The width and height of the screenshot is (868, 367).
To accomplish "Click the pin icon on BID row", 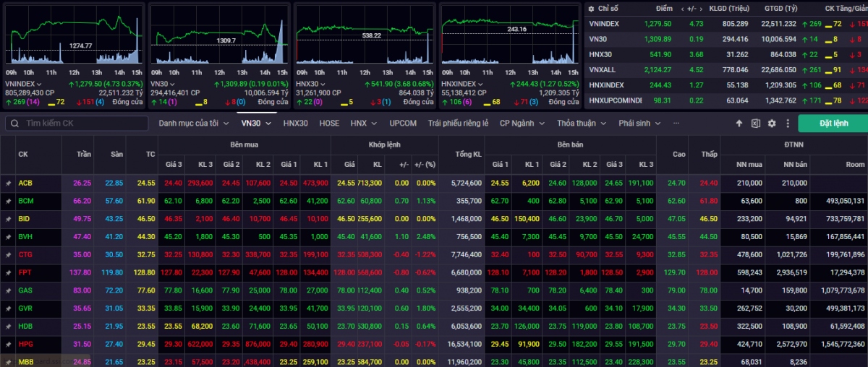I will click(x=9, y=219).
